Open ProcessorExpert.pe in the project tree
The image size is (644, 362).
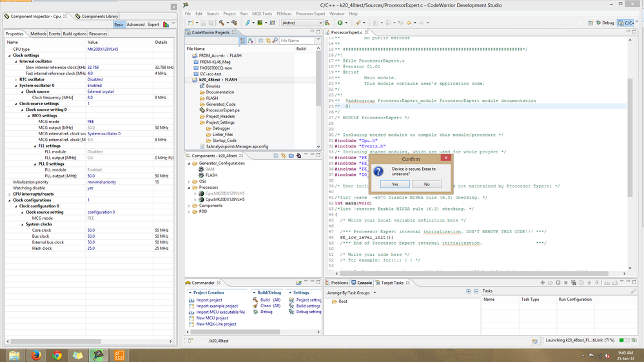pyautogui.click(x=220, y=110)
